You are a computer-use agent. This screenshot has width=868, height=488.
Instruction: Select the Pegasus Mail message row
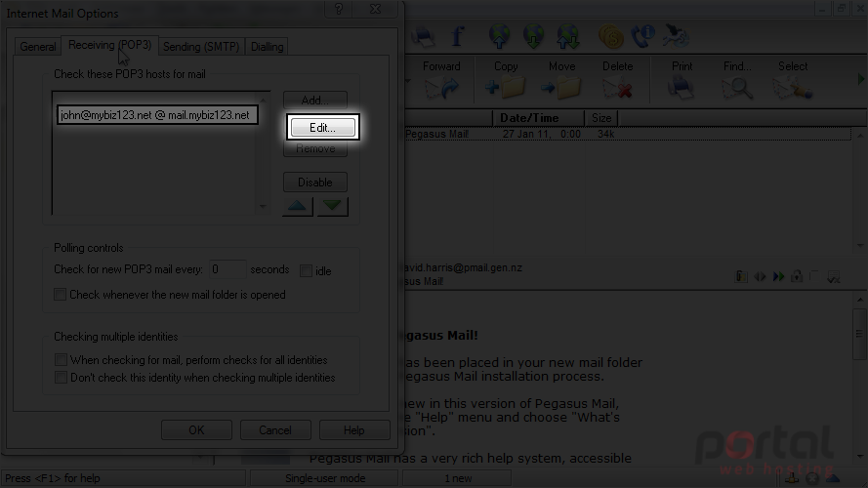click(627, 134)
